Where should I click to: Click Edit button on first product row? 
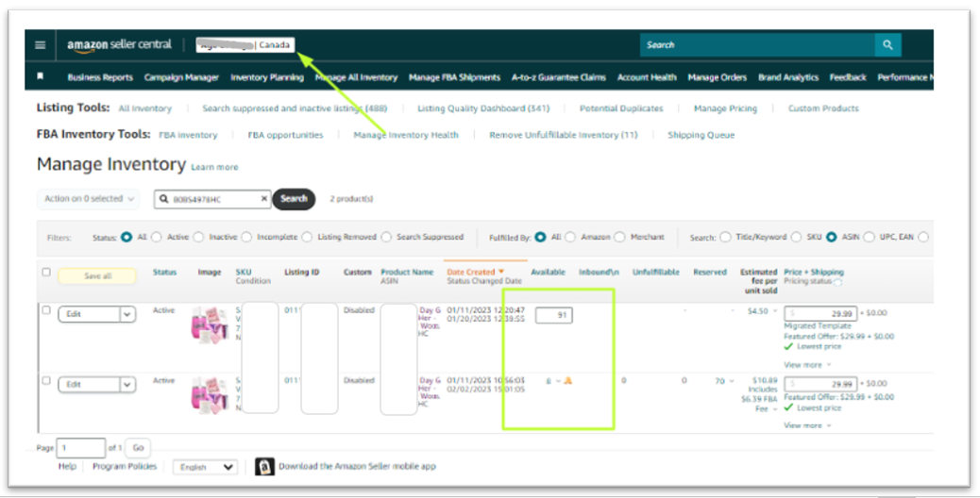click(89, 314)
